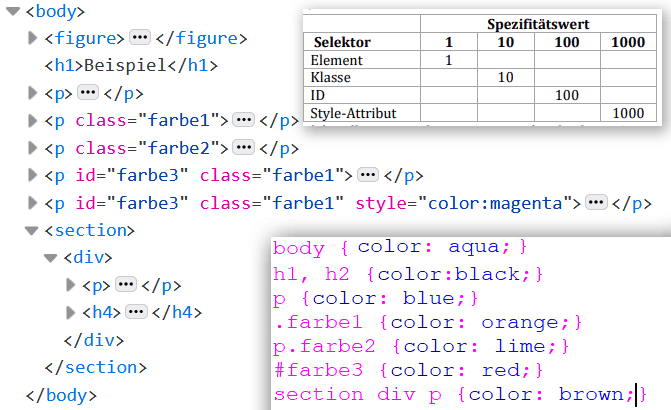The height and width of the screenshot is (410, 671).
Task: Click ellipsis badge of the p inside div
Action: tap(125, 284)
